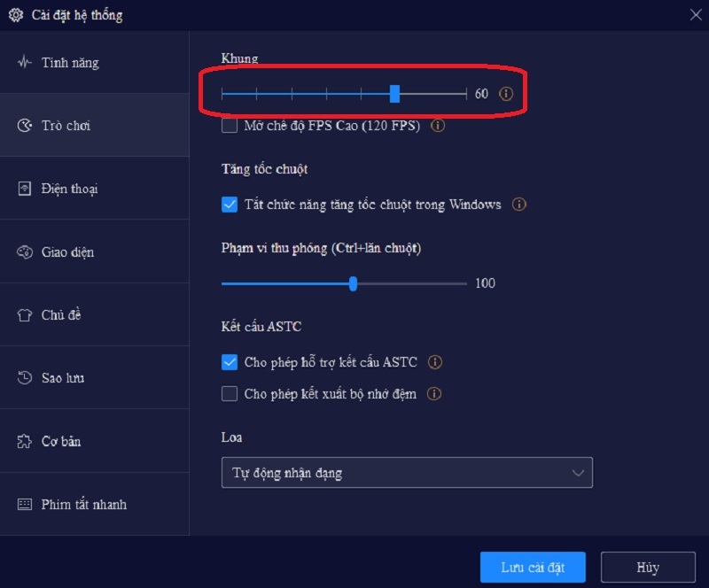
Task: Enable Cho phép kết xuất bộ nhớ đệm
Action: click(230, 394)
